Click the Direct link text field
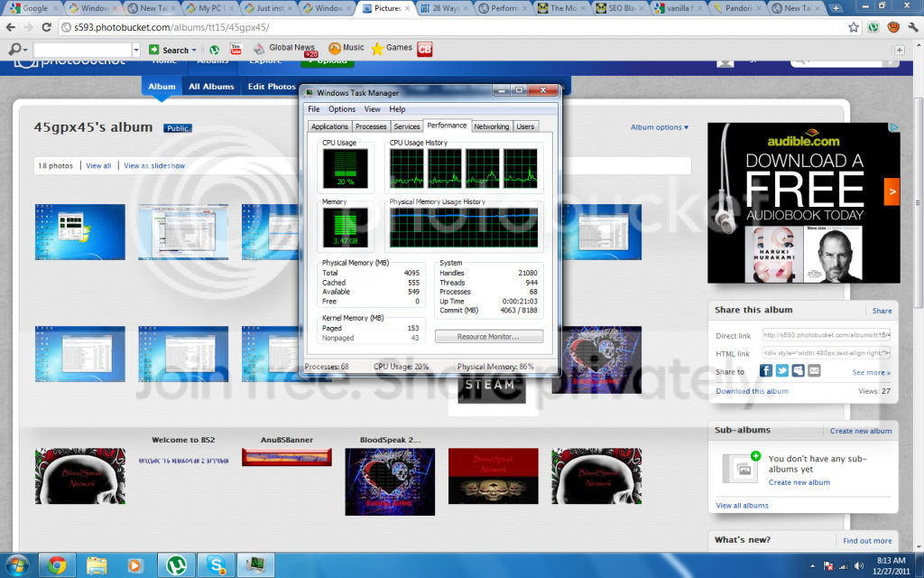The image size is (924, 578). point(826,335)
